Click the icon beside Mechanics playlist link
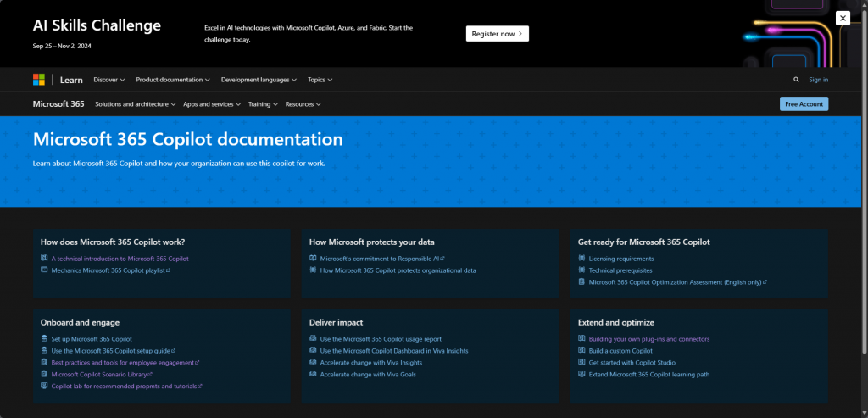Image resolution: width=868 pixels, height=418 pixels. (x=44, y=270)
